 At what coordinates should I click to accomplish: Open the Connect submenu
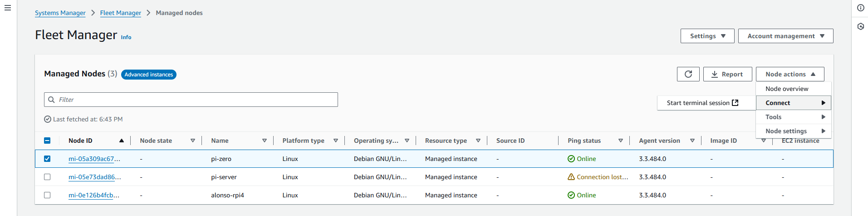(794, 103)
